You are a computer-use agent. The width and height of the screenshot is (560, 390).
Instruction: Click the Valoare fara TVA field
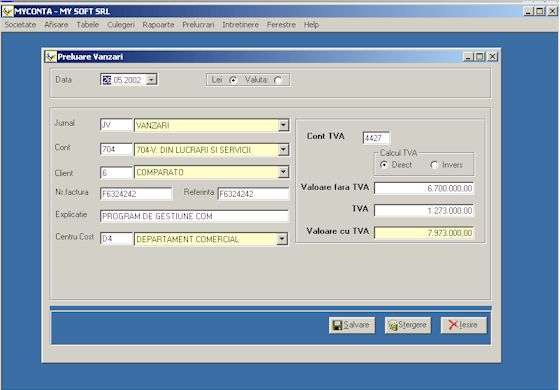(424, 188)
